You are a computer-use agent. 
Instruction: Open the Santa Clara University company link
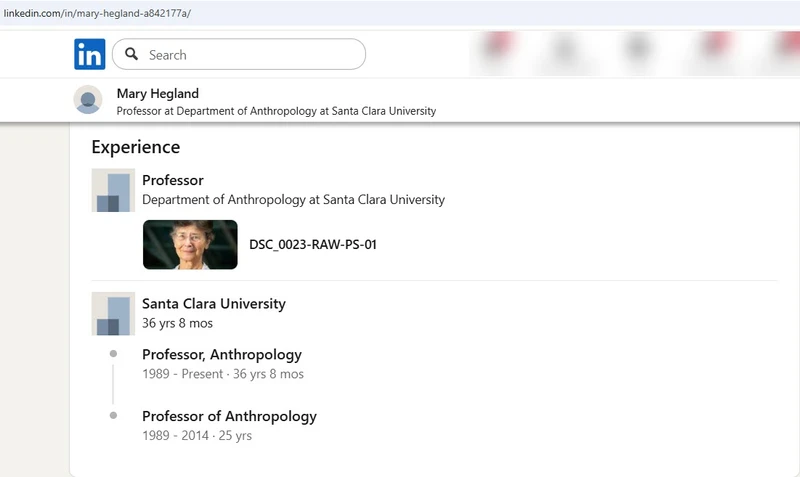pyautogui.click(x=214, y=304)
